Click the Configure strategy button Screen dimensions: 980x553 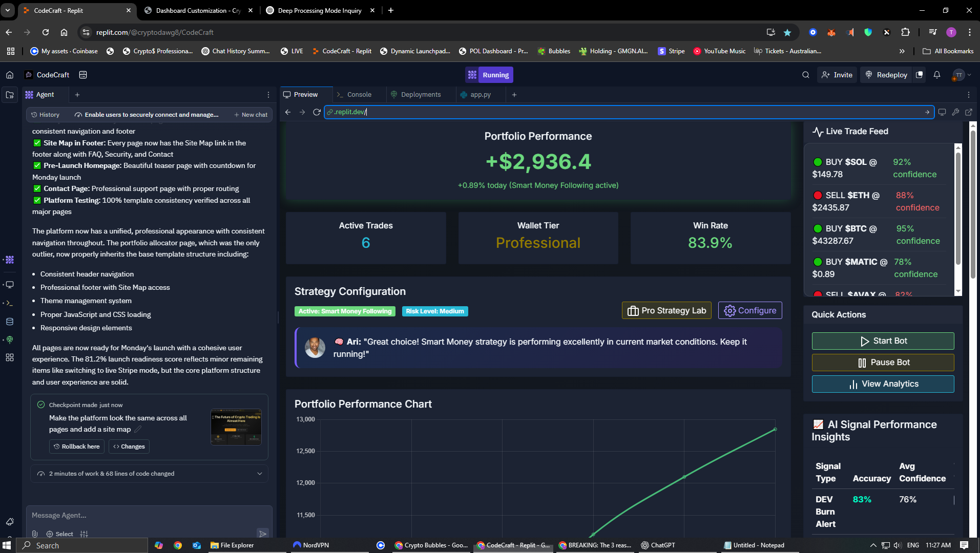click(750, 310)
